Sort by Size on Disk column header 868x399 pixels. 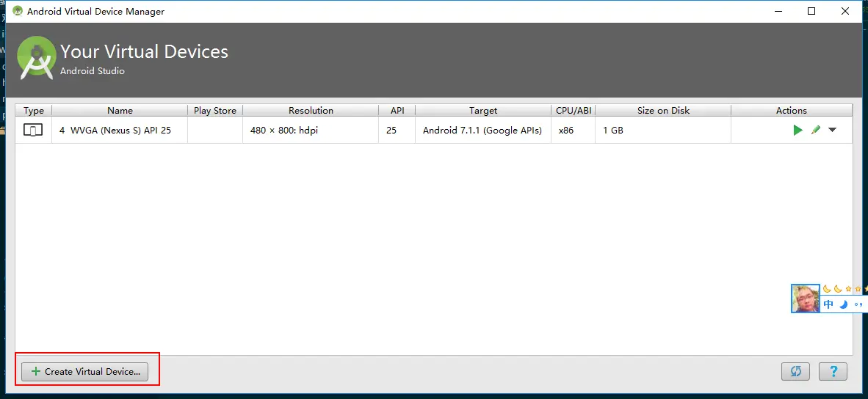663,111
